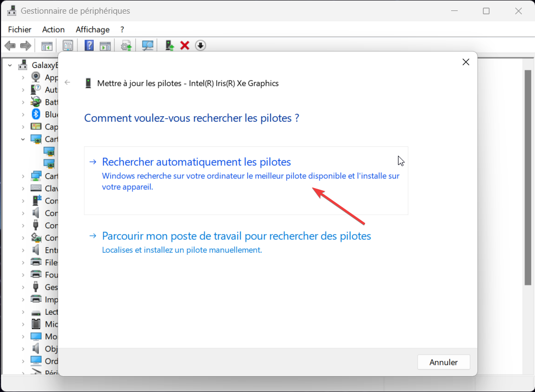Expand the Bluetooth tree node chevron
This screenshot has width=535, height=392.
tap(23, 114)
